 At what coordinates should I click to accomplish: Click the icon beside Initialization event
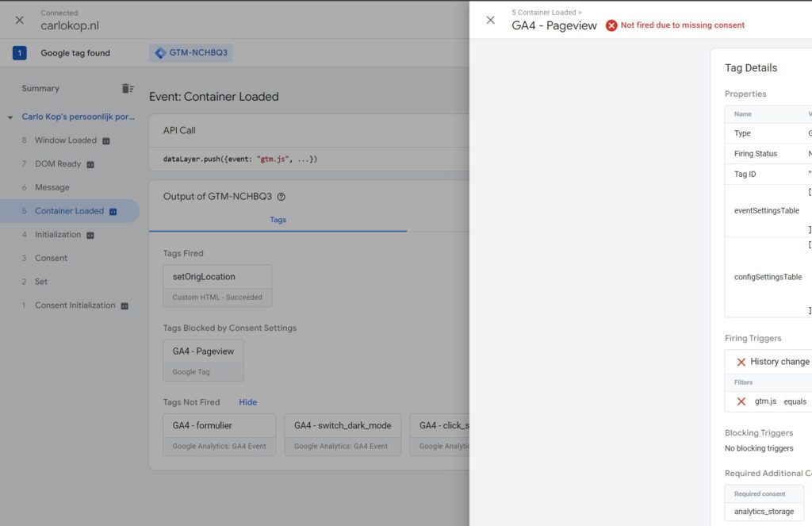[x=90, y=236]
